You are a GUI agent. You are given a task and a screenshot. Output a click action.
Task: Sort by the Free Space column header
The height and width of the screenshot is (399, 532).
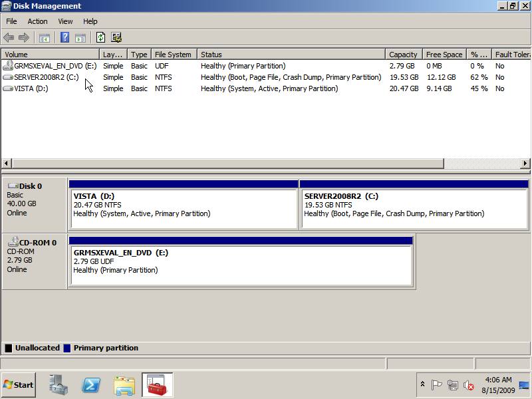click(445, 55)
